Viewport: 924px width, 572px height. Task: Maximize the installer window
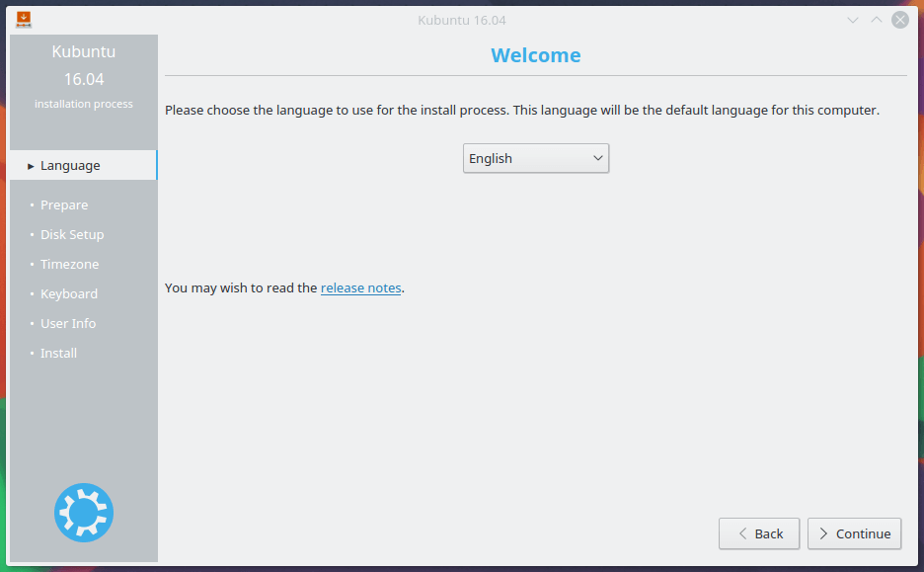click(x=877, y=20)
